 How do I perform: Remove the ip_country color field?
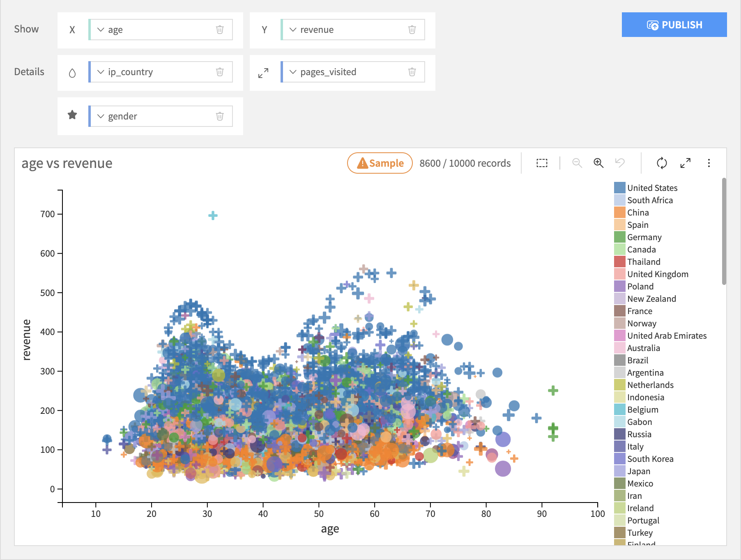220,72
